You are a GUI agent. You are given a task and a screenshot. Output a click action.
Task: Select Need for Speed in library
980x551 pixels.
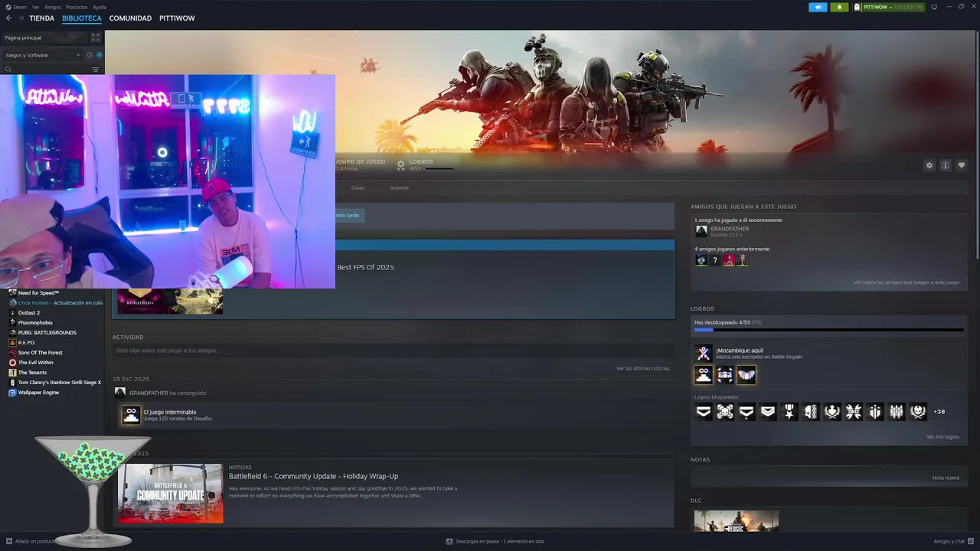tap(38, 293)
